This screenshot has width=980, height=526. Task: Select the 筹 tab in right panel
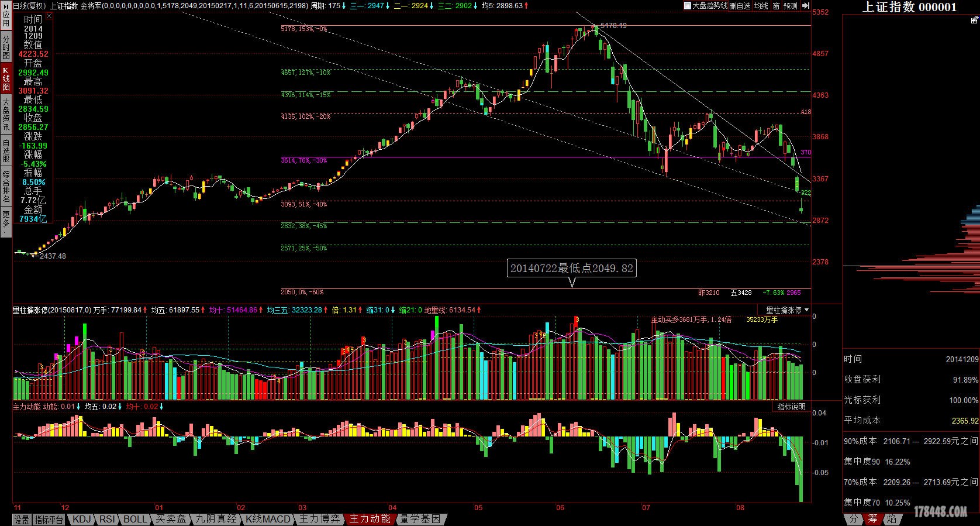tap(872, 519)
